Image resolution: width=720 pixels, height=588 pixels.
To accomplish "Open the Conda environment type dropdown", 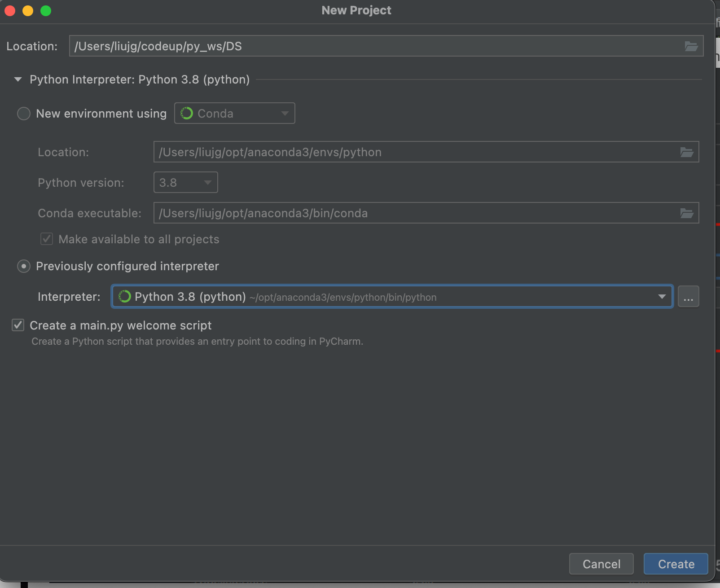I will click(x=284, y=114).
